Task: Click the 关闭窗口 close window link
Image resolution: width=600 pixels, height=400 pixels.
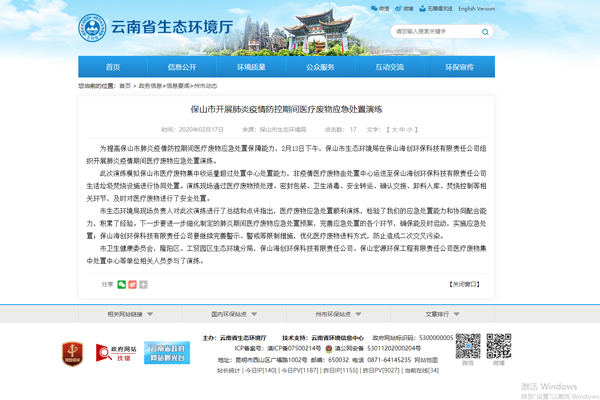Action: [465, 284]
